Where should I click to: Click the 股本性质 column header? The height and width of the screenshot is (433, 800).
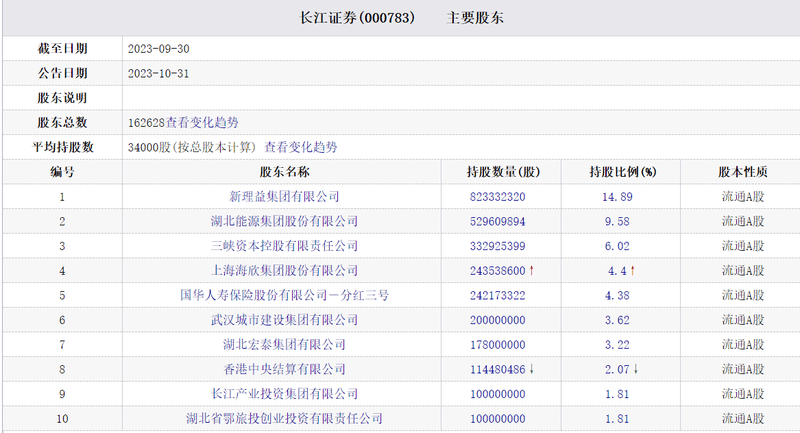(x=743, y=172)
